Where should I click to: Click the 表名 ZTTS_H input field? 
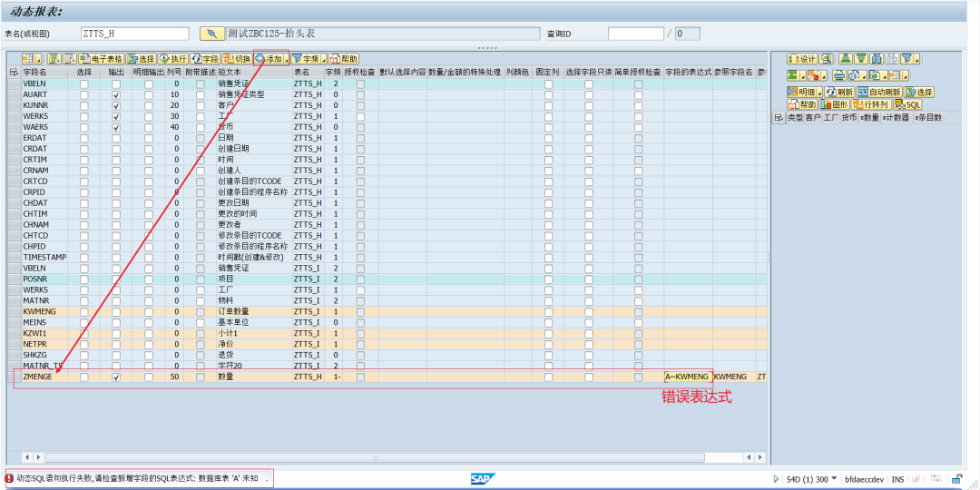click(134, 34)
